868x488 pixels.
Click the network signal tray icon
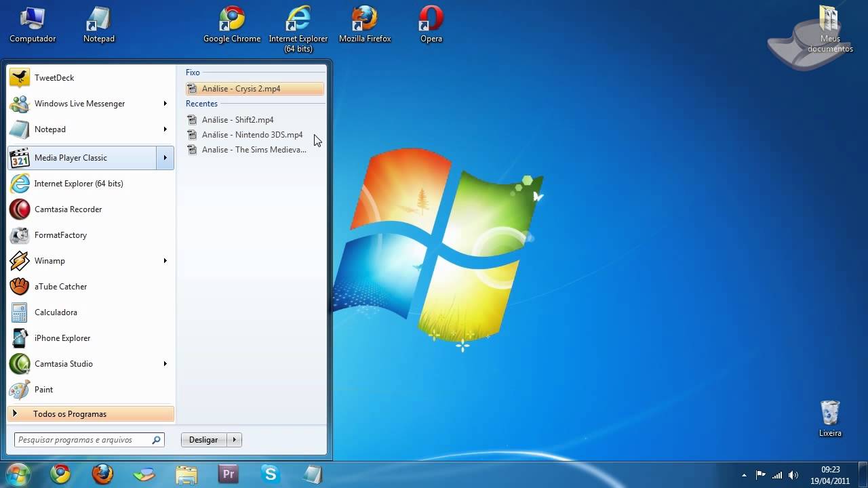[x=777, y=475]
